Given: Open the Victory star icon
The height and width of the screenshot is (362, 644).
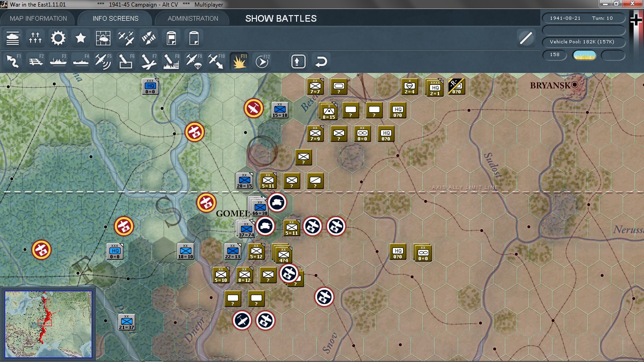Looking at the screenshot, I should pos(81,38).
